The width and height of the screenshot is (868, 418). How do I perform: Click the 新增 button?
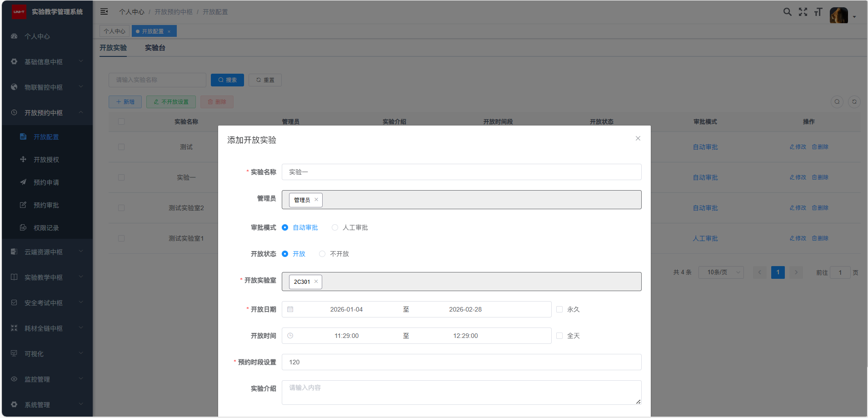[125, 102]
